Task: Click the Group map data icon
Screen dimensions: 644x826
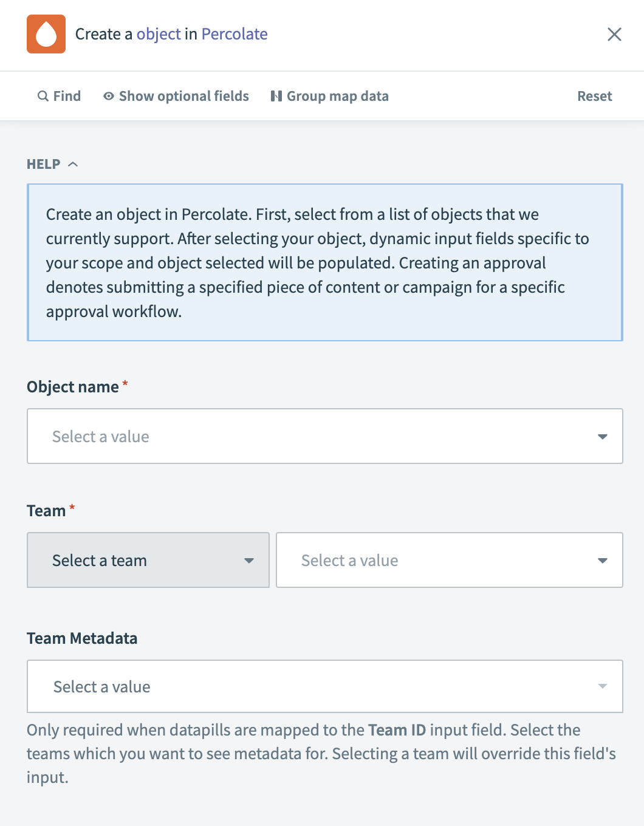Action: click(x=276, y=96)
